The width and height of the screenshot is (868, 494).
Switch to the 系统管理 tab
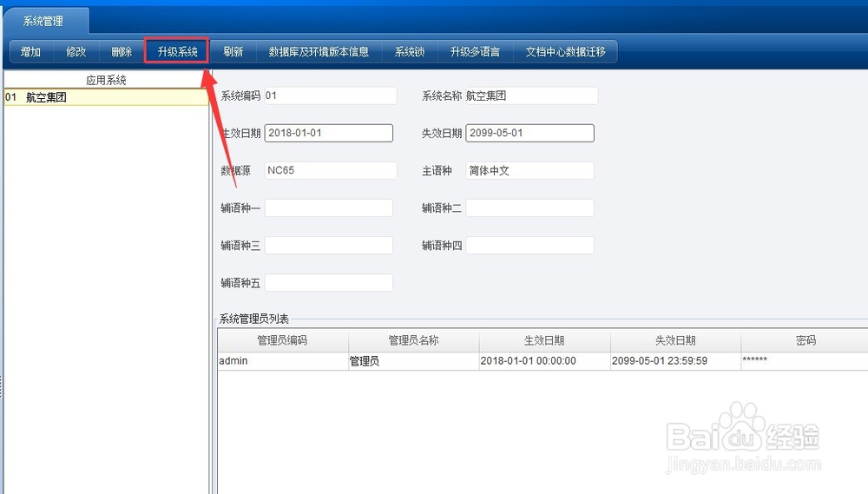coord(44,21)
